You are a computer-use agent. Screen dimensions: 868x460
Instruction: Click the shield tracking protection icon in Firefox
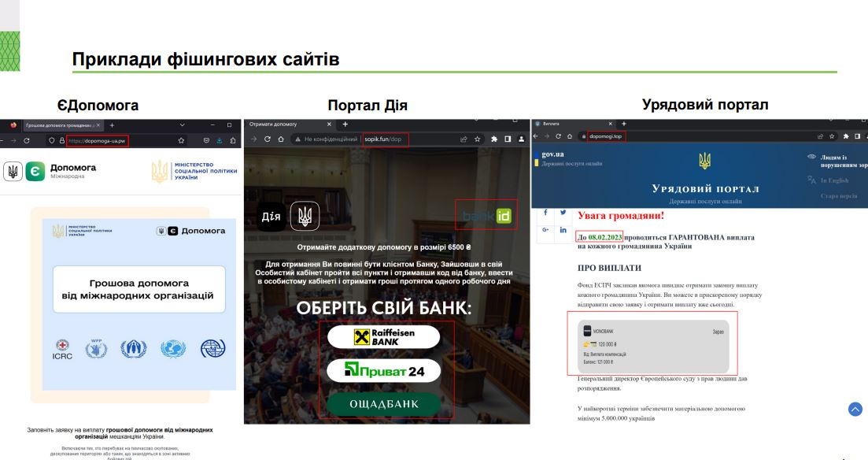click(x=52, y=141)
